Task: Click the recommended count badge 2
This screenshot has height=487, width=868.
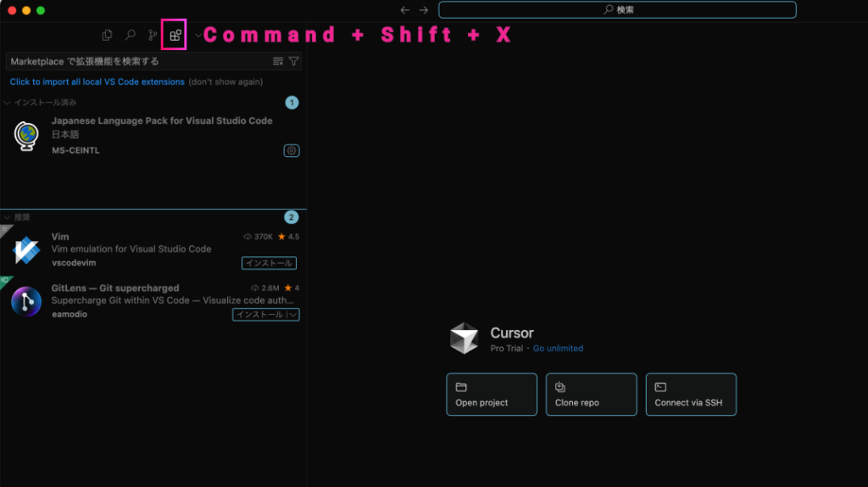Action: click(292, 217)
